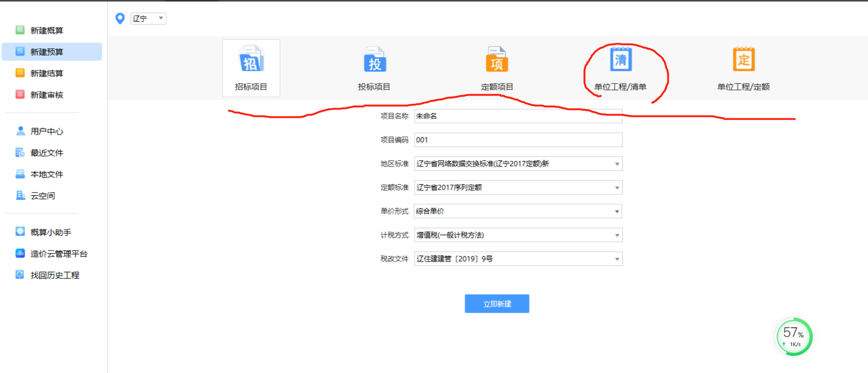Viewport: 868px width, 373px height.
Task: Click the 用户中心 person icon
Action: point(20,131)
